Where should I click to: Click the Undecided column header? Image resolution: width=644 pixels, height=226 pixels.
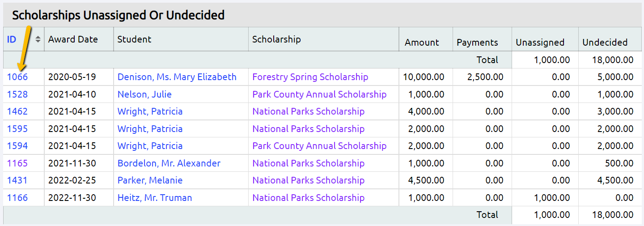coord(605,43)
